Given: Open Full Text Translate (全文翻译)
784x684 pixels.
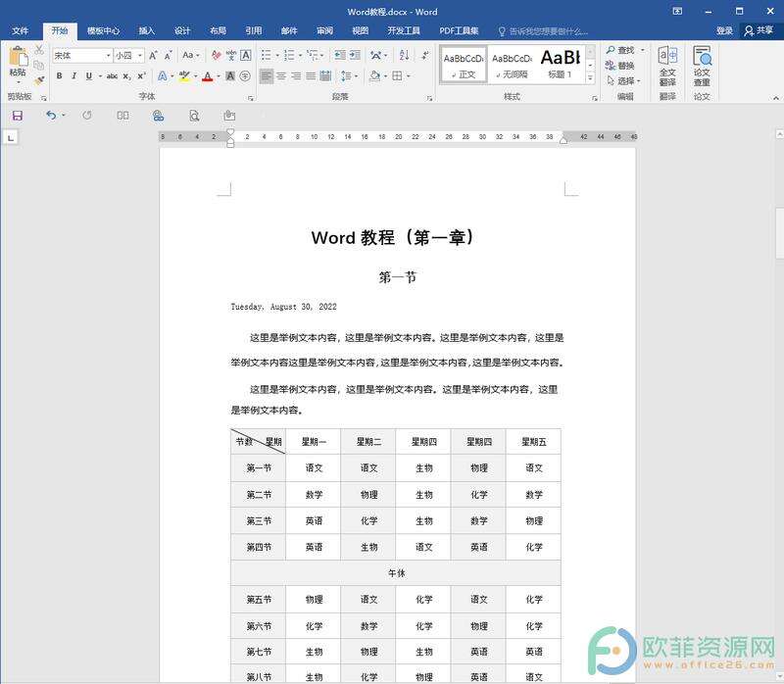Looking at the screenshot, I should point(667,67).
